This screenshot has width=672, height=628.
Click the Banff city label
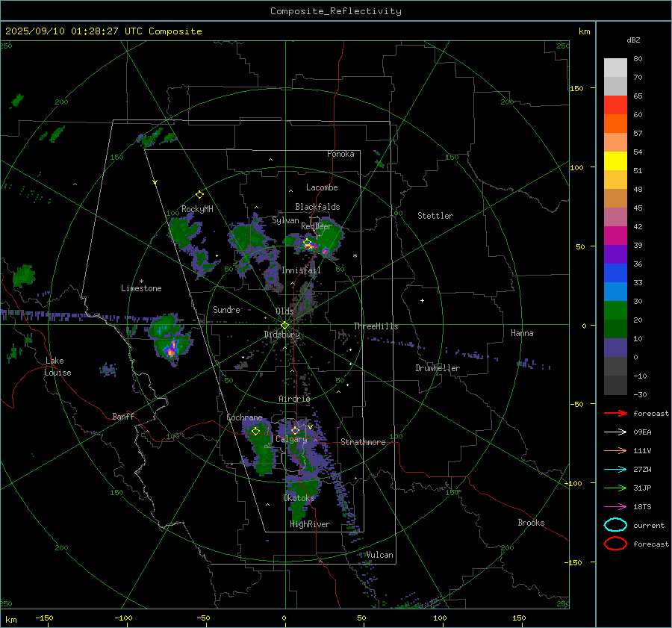(123, 416)
